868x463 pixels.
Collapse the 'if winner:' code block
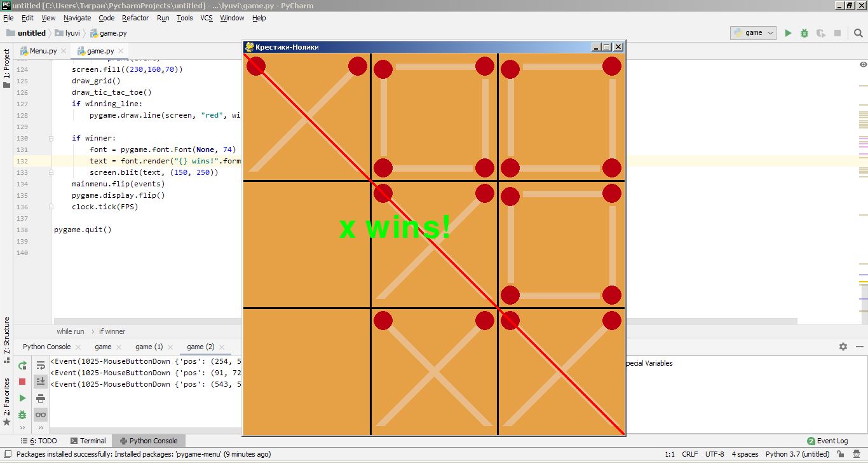[x=50, y=138]
